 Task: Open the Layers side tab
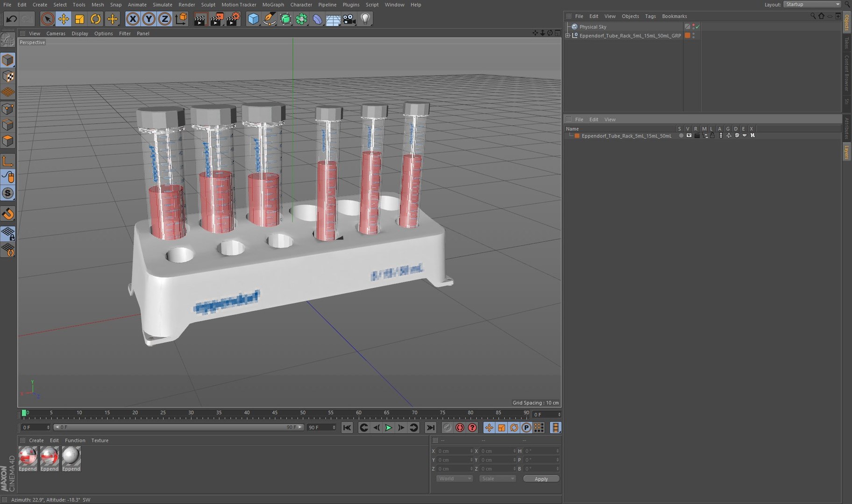(x=847, y=152)
